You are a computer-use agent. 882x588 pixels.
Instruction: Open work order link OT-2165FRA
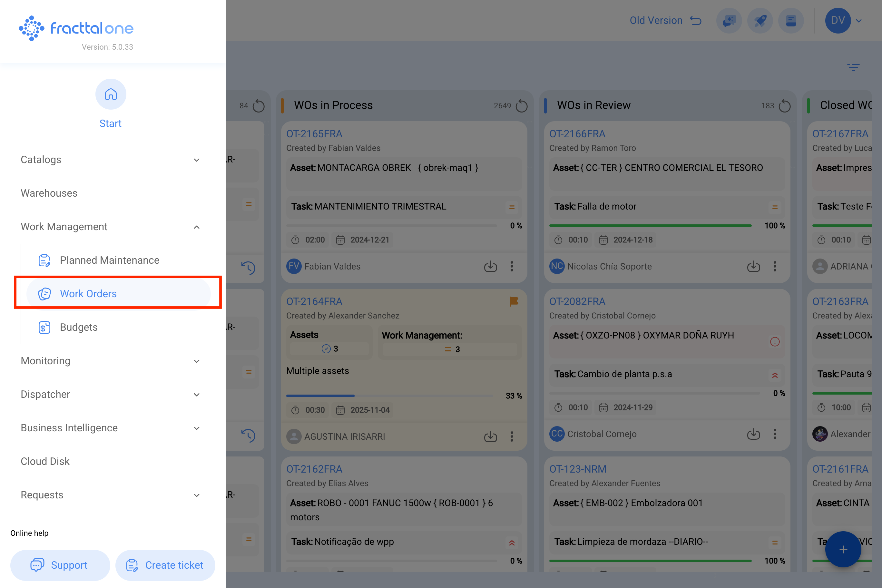pos(314,134)
